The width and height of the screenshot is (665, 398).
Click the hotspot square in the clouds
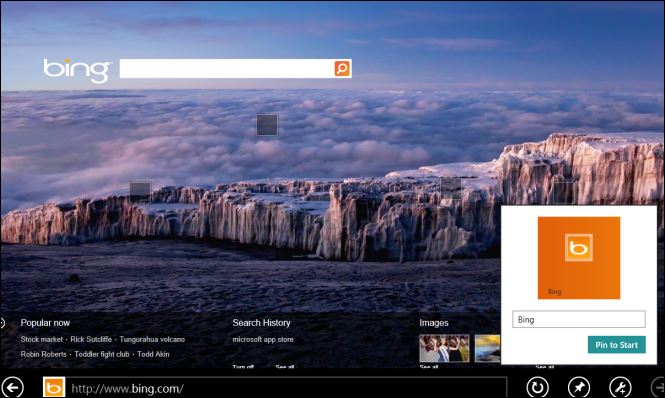(267, 125)
